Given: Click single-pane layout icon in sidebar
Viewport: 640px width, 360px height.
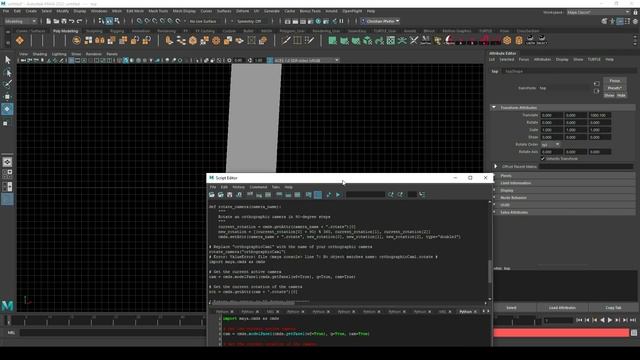Looking at the screenshot, I should click(7, 162).
